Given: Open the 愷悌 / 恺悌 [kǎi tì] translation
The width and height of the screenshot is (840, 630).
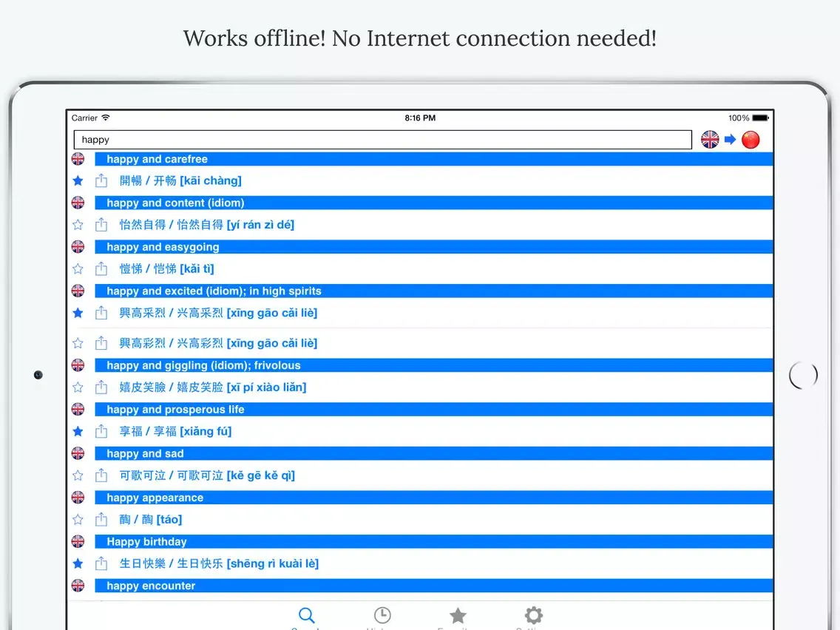Looking at the screenshot, I should pos(166,269).
